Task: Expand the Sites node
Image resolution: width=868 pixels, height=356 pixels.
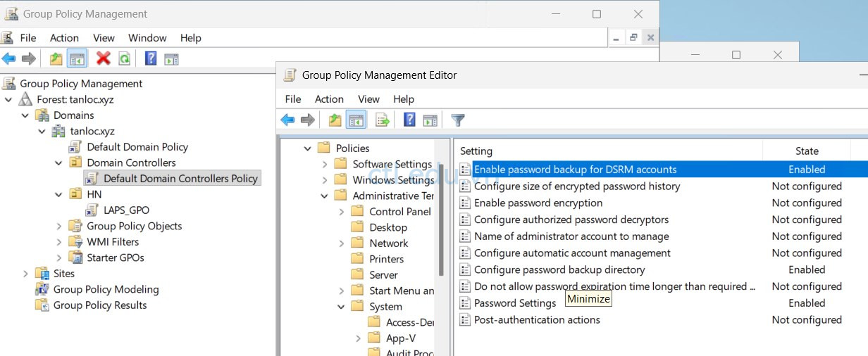Action: [25, 274]
